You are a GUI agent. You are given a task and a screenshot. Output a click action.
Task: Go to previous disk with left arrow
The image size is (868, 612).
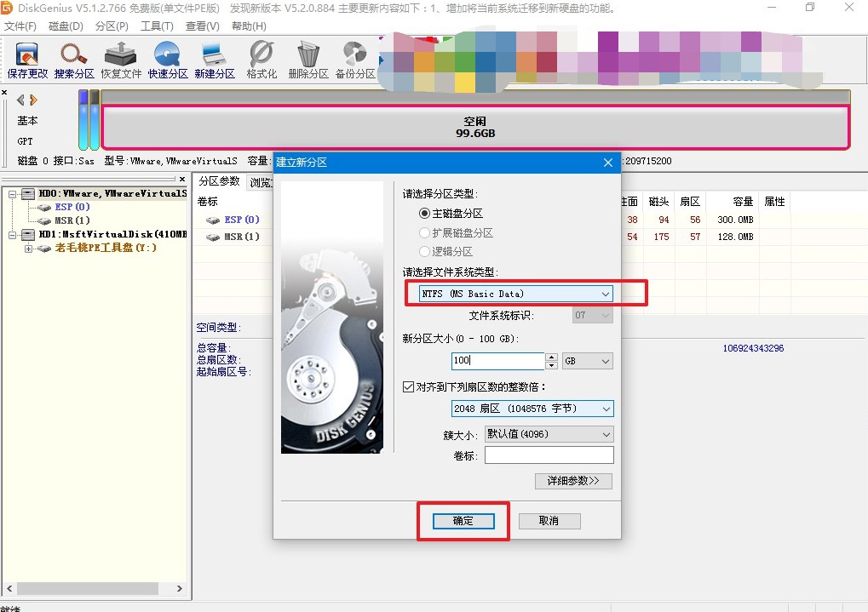point(20,100)
